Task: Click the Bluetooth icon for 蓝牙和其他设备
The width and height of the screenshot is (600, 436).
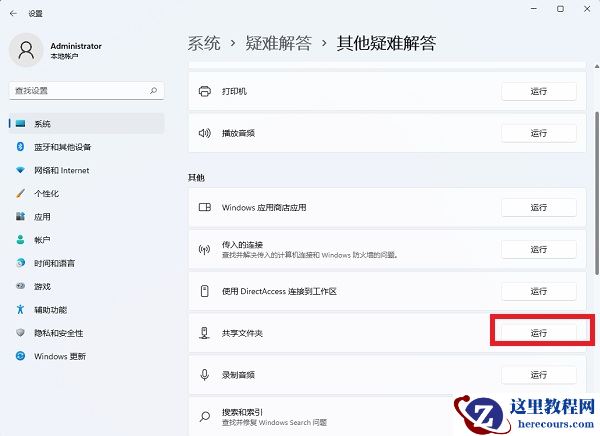Action: 20,147
